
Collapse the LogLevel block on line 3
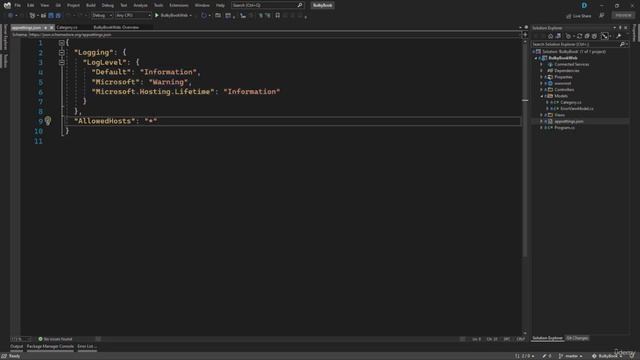click(x=61, y=62)
